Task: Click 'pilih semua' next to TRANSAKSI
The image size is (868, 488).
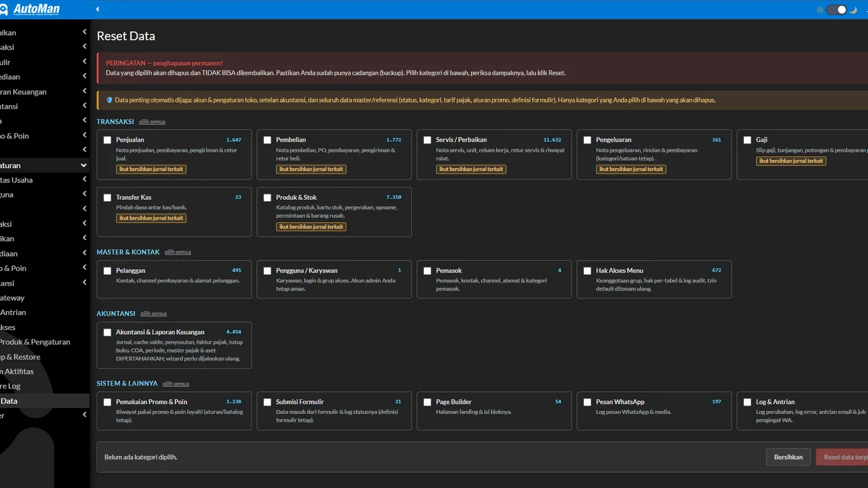Action: click(x=152, y=122)
